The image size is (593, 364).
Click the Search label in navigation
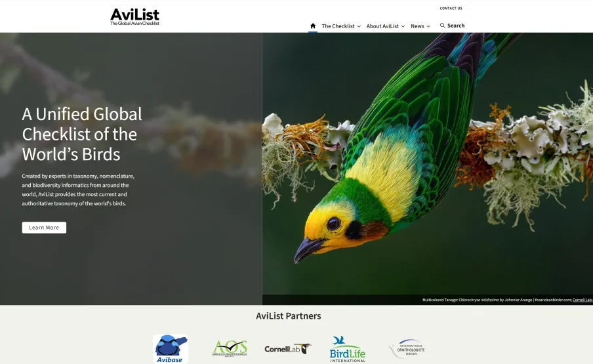click(x=456, y=26)
